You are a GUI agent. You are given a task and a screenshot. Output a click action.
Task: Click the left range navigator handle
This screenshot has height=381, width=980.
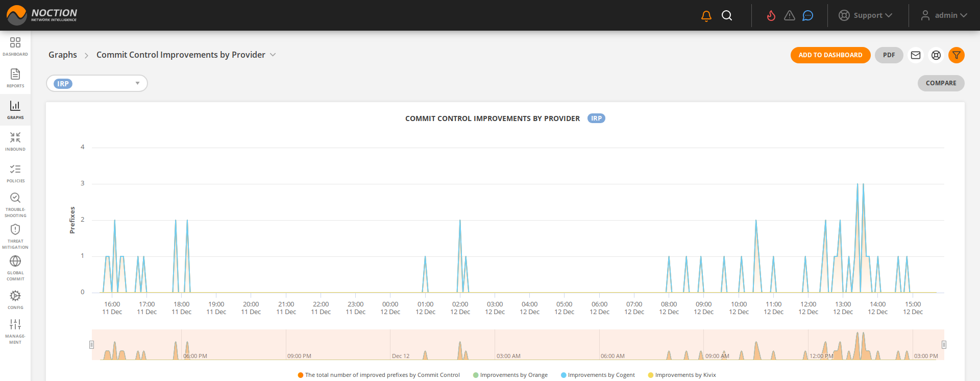coord(92,345)
